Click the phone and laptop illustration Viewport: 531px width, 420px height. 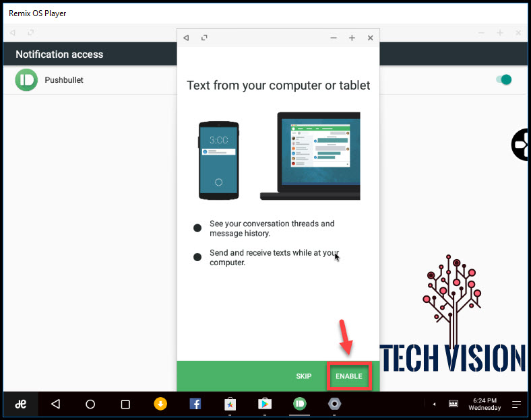point(279,156)
